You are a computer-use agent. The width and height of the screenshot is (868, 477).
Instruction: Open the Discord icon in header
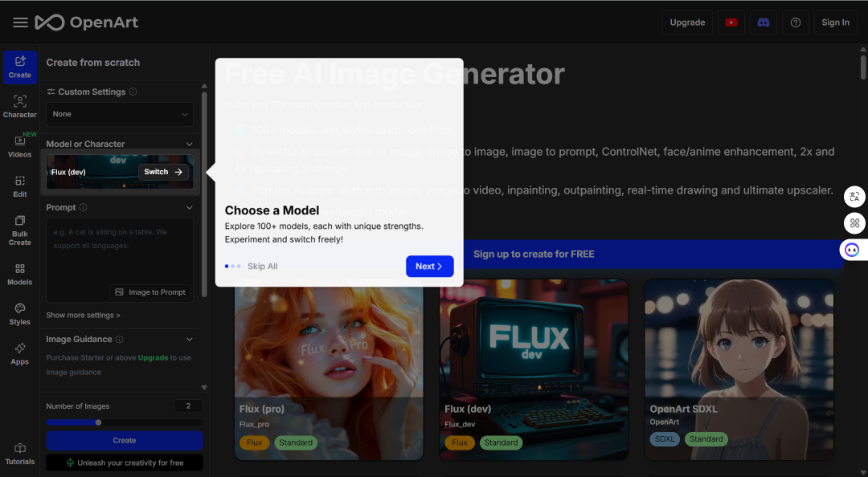764,22
